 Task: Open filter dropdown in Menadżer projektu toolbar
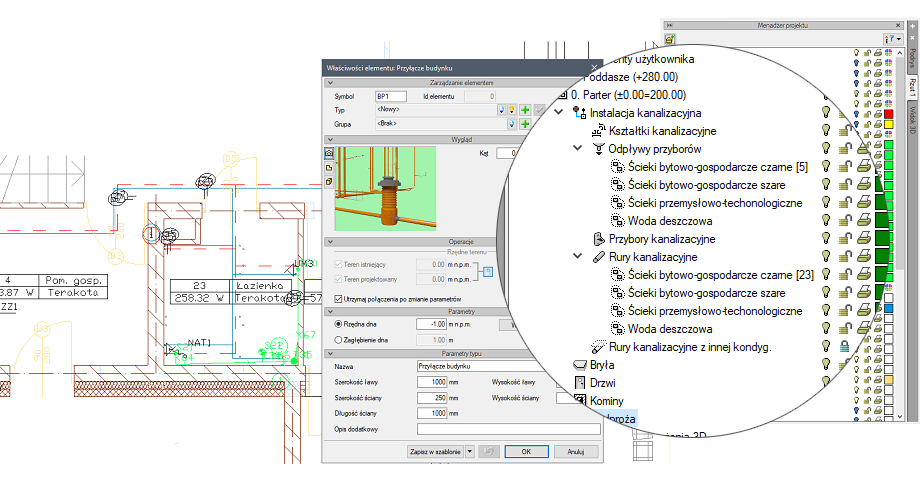click(x=892, y=39)
